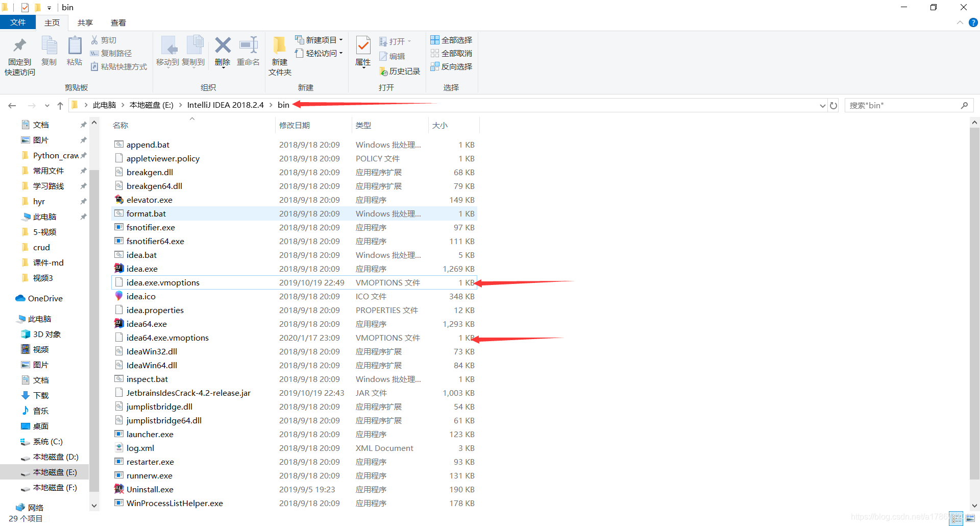
Task: Open the Properties checkmark icon
Action: [363, 46]
